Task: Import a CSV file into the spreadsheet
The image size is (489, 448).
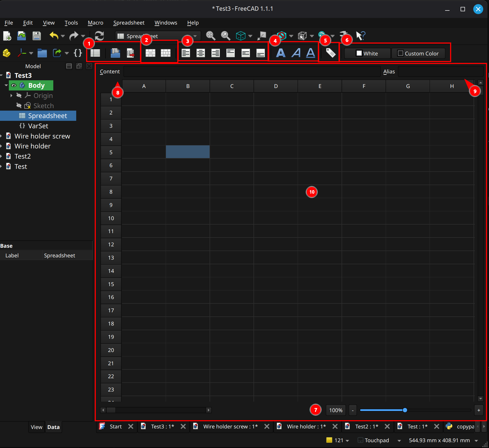Action: pos(115,53)
